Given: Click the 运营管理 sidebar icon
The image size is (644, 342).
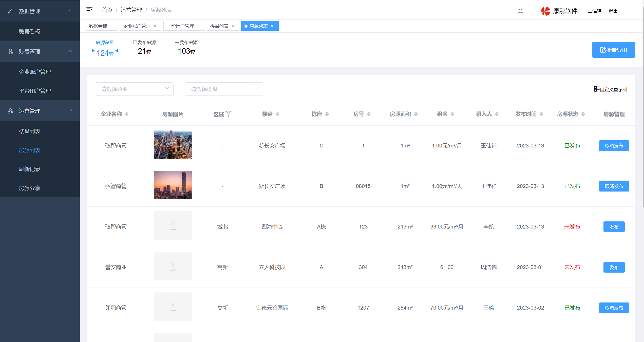Looking at the screenshot, I should (10, 111).
